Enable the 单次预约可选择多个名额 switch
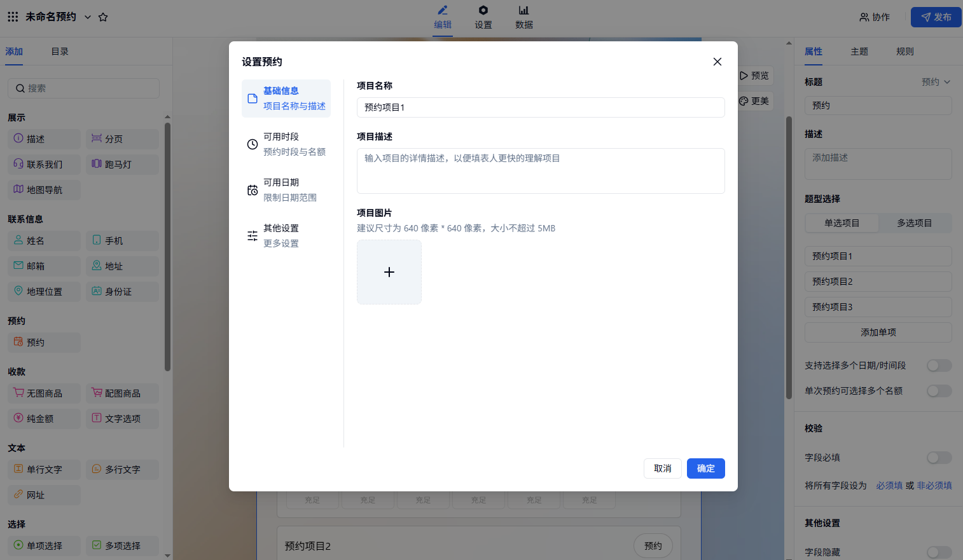 tap(939, 391)
